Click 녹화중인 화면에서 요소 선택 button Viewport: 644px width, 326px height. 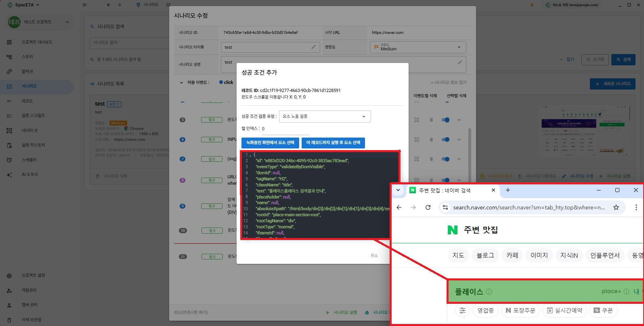pyautogui.click(x=270, y=143)
